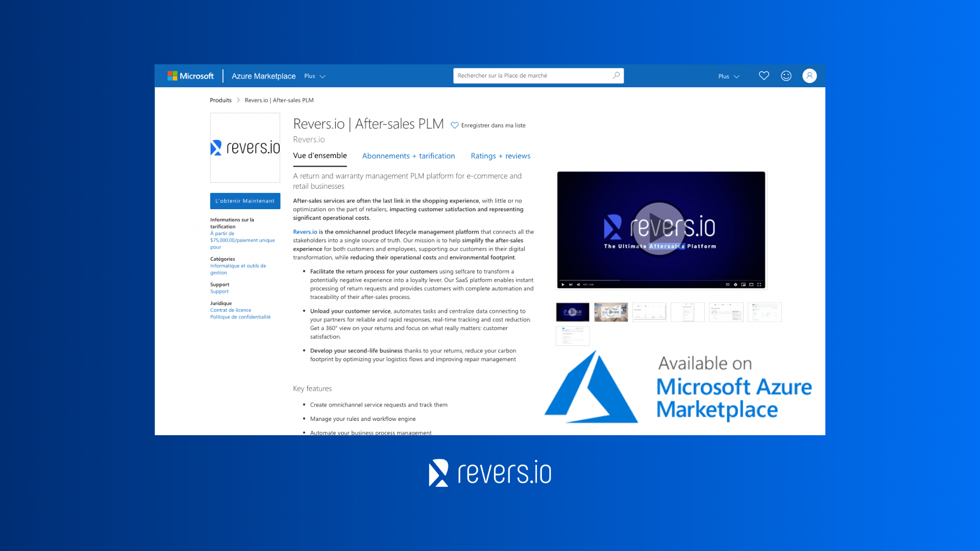Click the Revers.io publisher name under title
Image resolution: width=980 pixels, height=551 pixels.
309,139
